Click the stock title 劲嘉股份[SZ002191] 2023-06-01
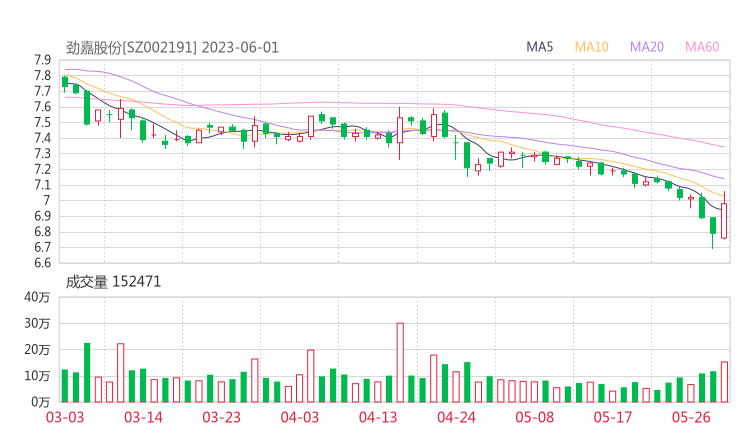 [172, 48]
